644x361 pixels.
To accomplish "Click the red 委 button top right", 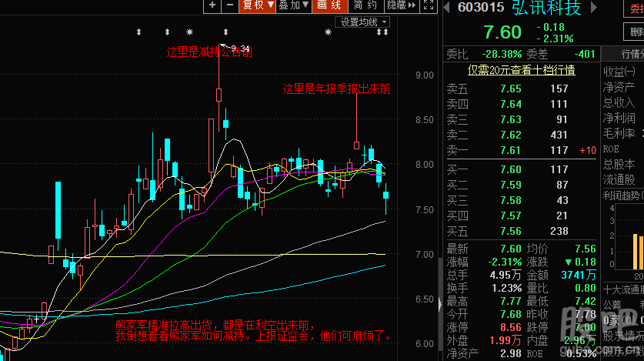I will coord(635,8).
